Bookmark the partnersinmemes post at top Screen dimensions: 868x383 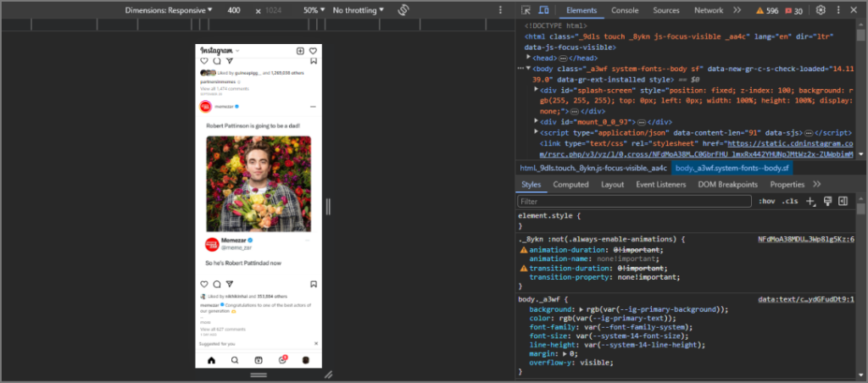(313, 61)
